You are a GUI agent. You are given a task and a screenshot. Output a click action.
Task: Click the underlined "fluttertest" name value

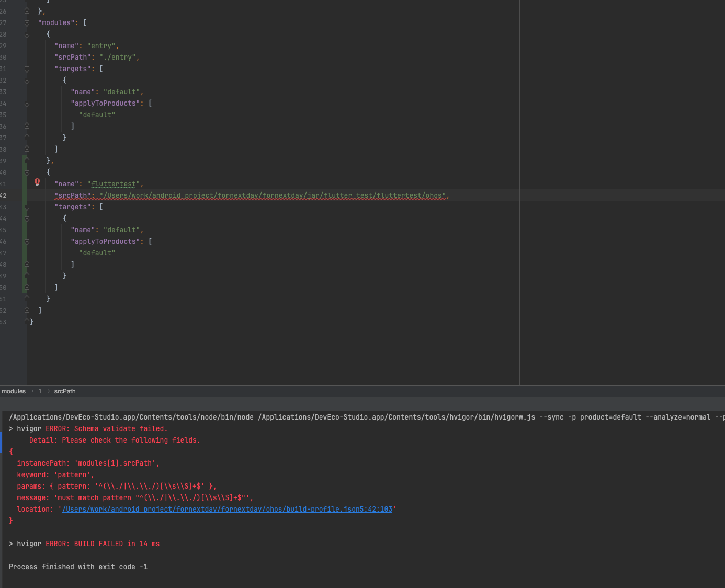pos(114,184)
